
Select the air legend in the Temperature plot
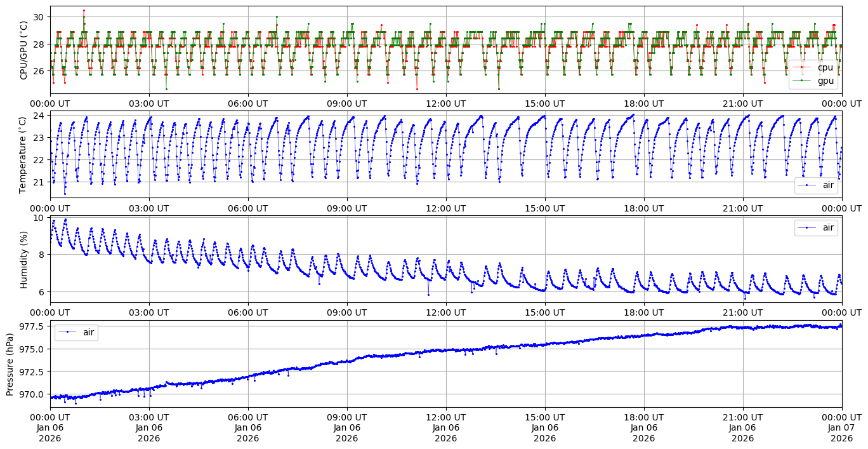tap(825, 185)
